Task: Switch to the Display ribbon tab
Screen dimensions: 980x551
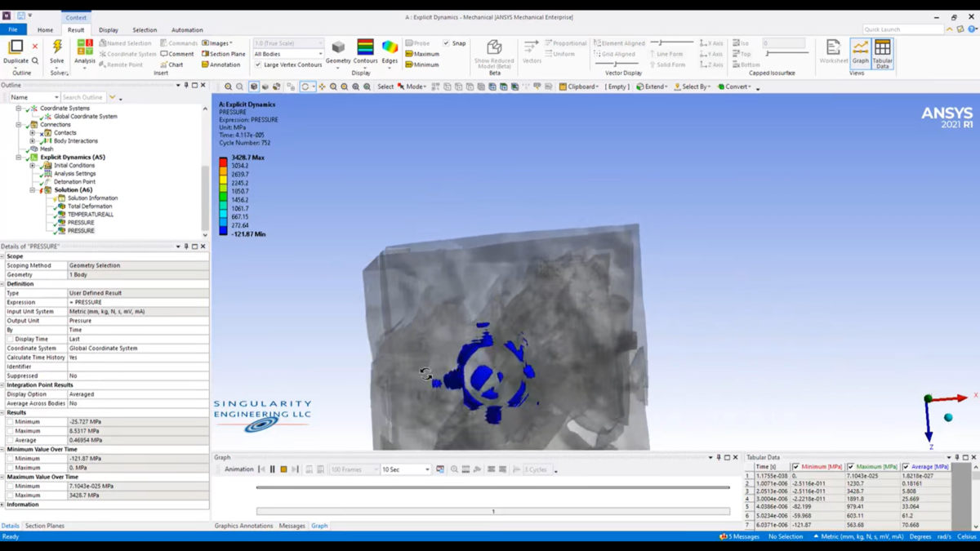Action: click(x=108, y=29)
